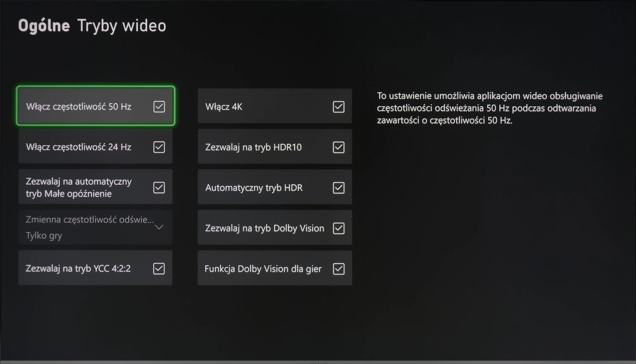Click the Tryby wideo heading
This screenshot has width=636, height=364.
[x=122, y=26]
